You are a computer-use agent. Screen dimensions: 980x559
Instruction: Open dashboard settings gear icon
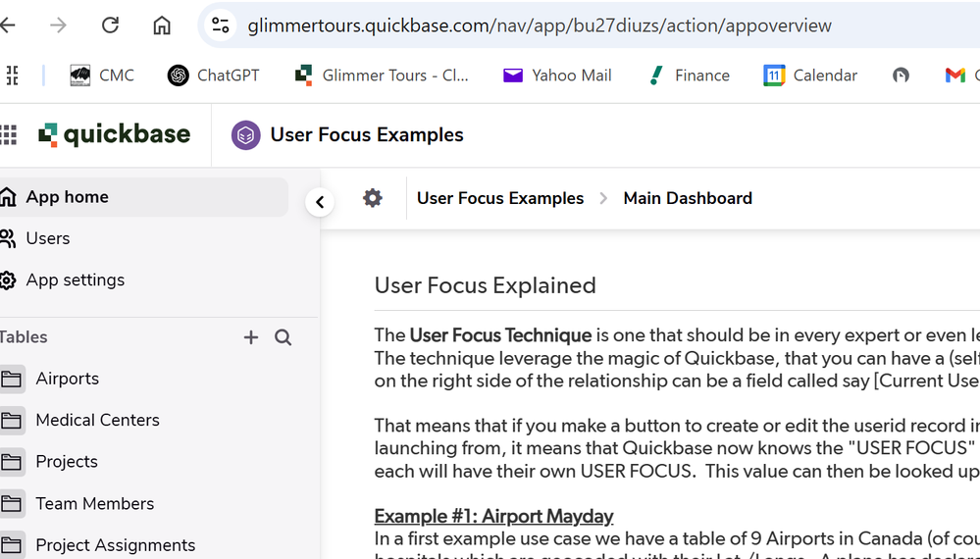coord(373,198)
